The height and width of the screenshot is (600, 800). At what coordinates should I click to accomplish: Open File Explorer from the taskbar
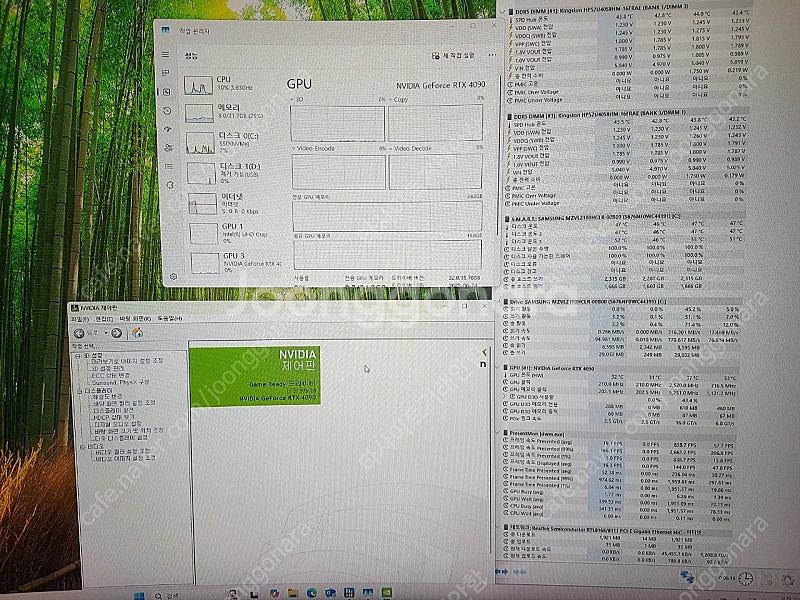(x=292, y=594)
